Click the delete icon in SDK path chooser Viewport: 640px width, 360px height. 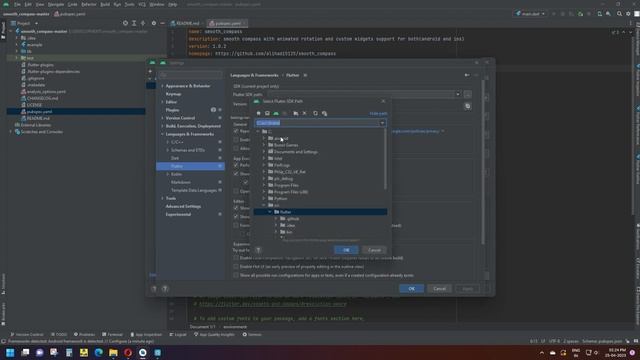coord(304,113)
